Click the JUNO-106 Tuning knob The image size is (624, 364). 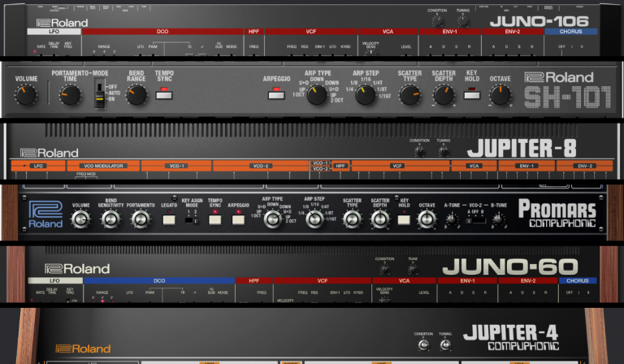tap(462, 19)
